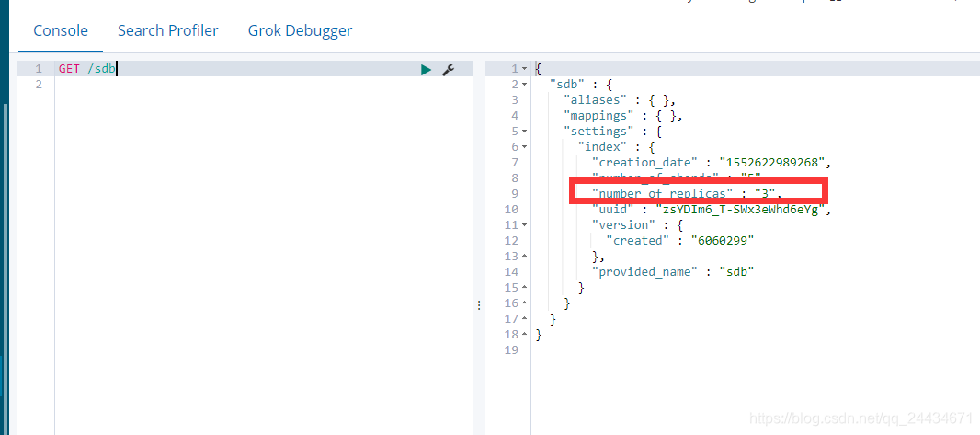This screenshot has height=435, width=980.
Task: Collapse the "index" block fold arrow
Action: (524, 147)
